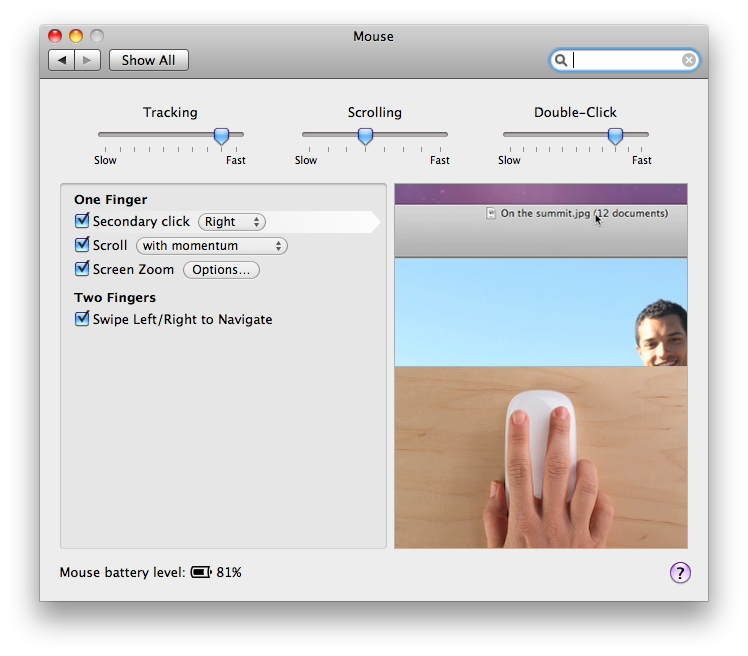Clear the search field with X icon

click(689, 60)
